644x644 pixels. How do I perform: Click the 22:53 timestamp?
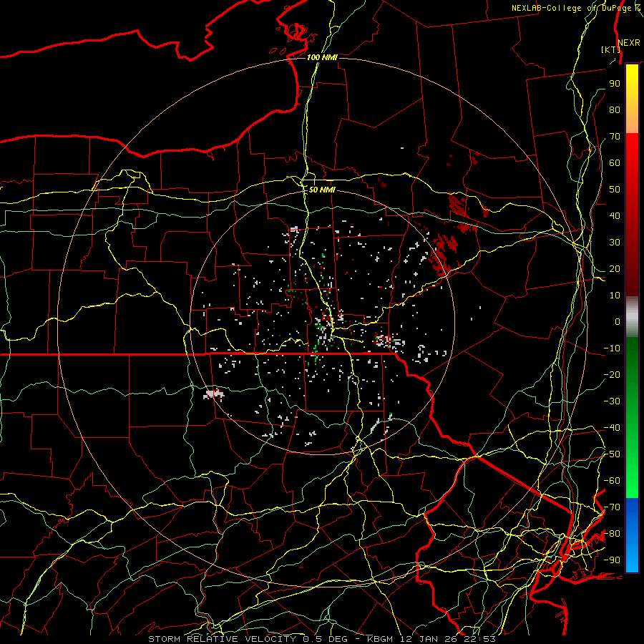pyautogui.click(x=479, y=639)
